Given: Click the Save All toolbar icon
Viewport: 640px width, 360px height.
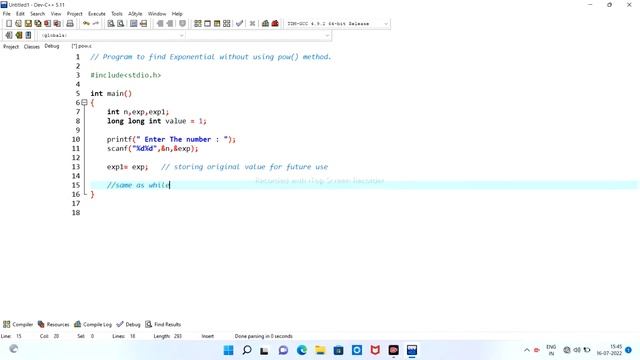Looking at the screenshot, I should tap(38, 24).
